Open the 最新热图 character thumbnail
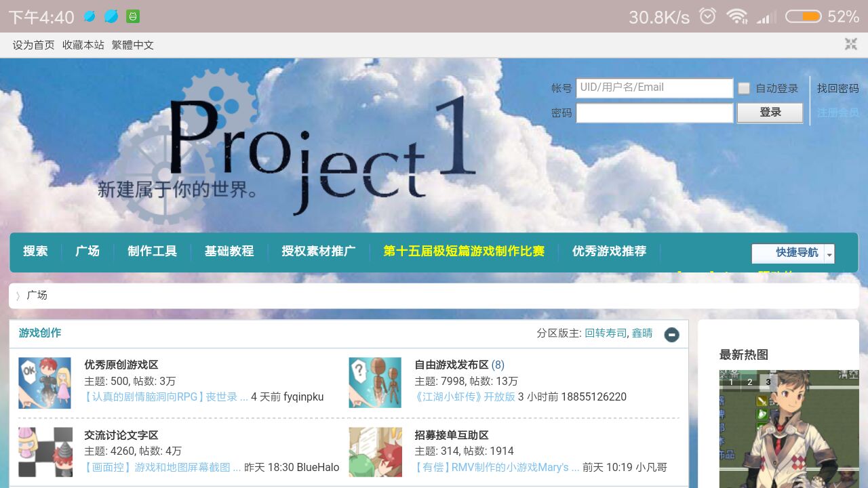Viewport: 868px width, 488px height. (x=789, y=429)
